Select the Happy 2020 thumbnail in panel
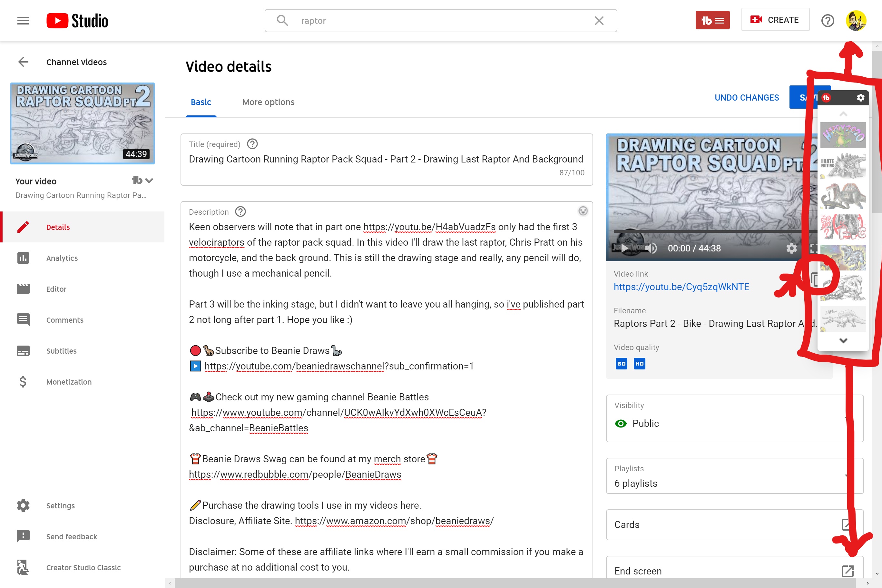Image resolution: width=882 pixels, height=588 pixels. (x=843, y=135)
